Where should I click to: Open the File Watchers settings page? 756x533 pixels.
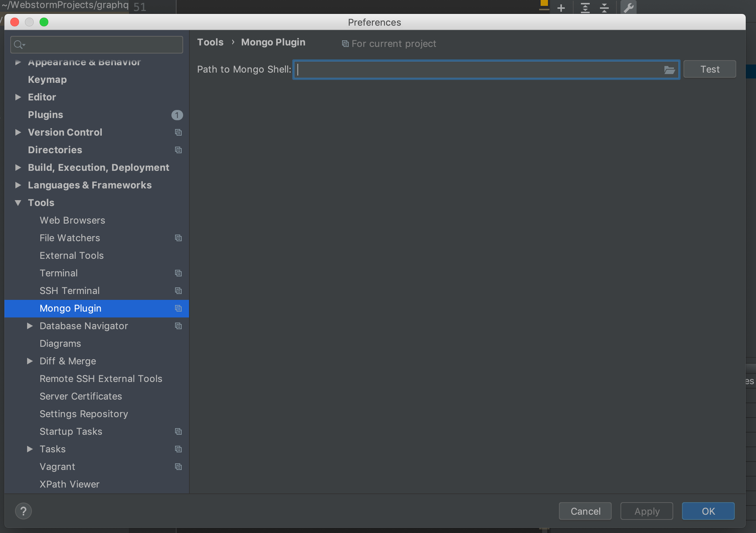pyautogui.click(x=70, y=238)
